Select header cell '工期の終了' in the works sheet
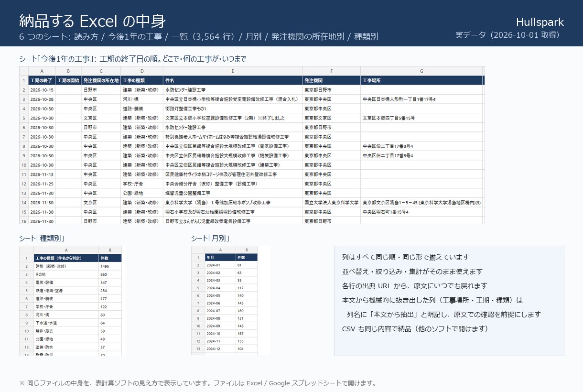The width and height of the screenshot is (583, 392). 42,80
